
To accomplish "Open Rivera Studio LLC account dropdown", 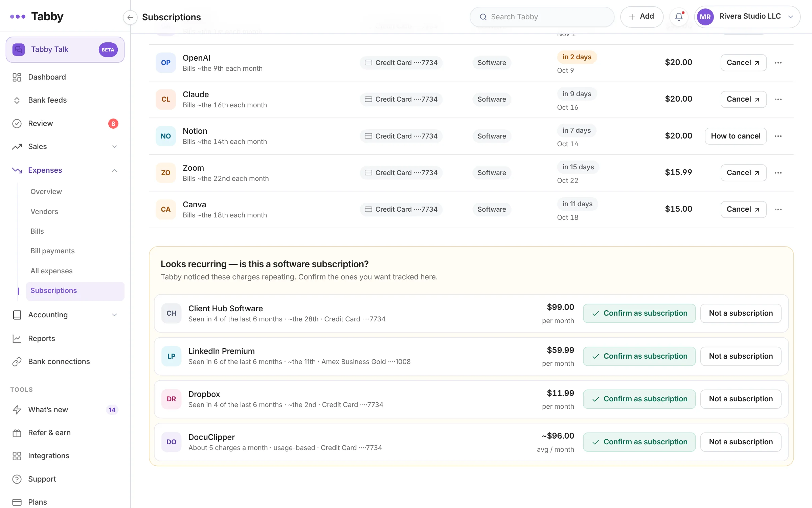I will click(x=747, y=17).
